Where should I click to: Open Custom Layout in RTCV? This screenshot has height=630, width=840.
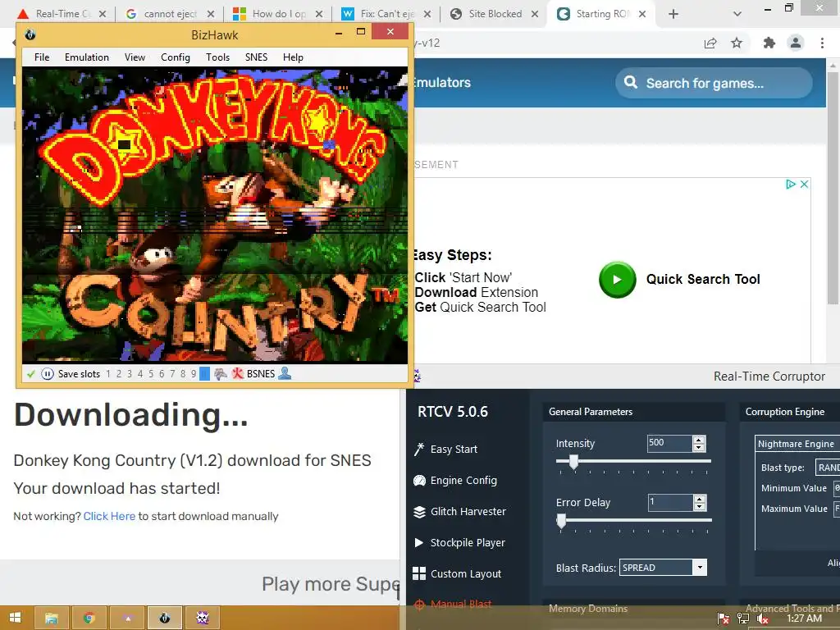click(x=458, y=573)
